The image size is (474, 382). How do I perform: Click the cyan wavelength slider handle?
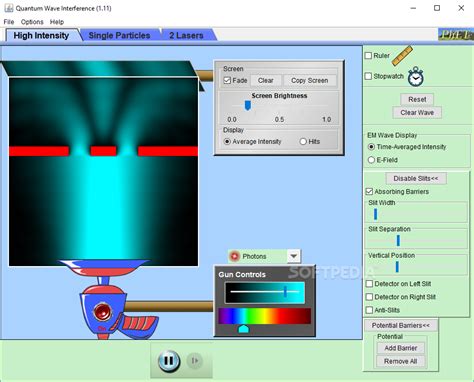coord(244,329)
